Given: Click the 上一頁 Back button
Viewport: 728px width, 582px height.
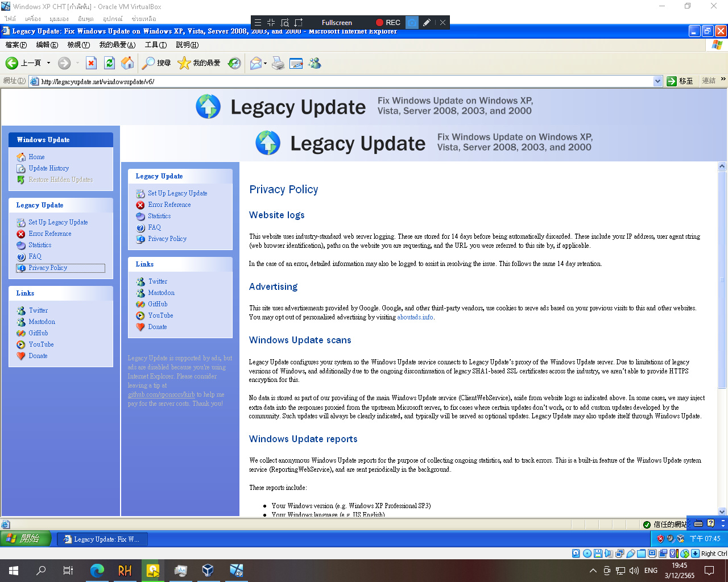Looking at the screenshot, I should pos(23,63).
